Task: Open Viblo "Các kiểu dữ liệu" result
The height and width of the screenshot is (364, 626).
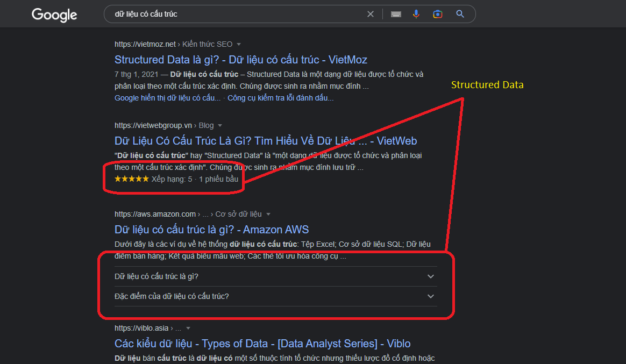Action: click(x=262, y=344)
